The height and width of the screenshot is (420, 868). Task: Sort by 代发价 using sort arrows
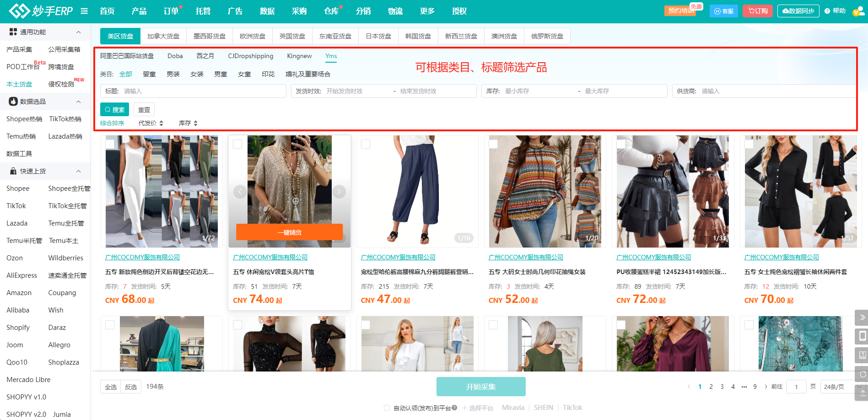coord(161,124)
